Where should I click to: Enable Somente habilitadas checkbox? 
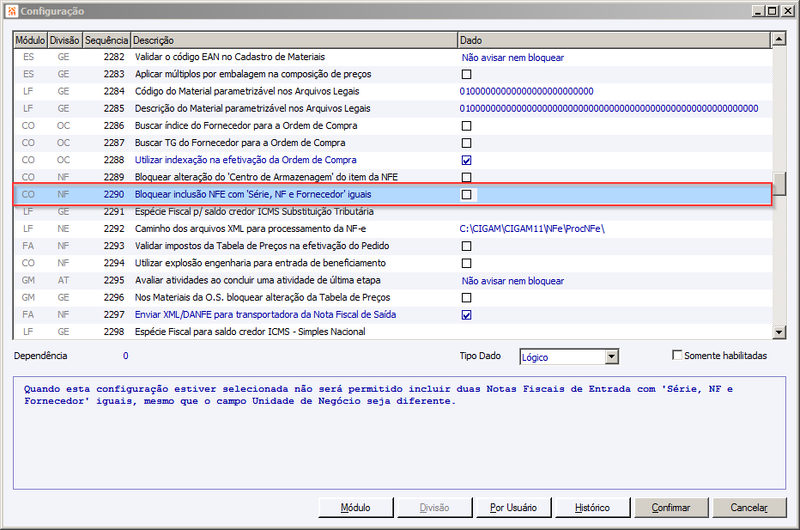(x=677, y=355)
